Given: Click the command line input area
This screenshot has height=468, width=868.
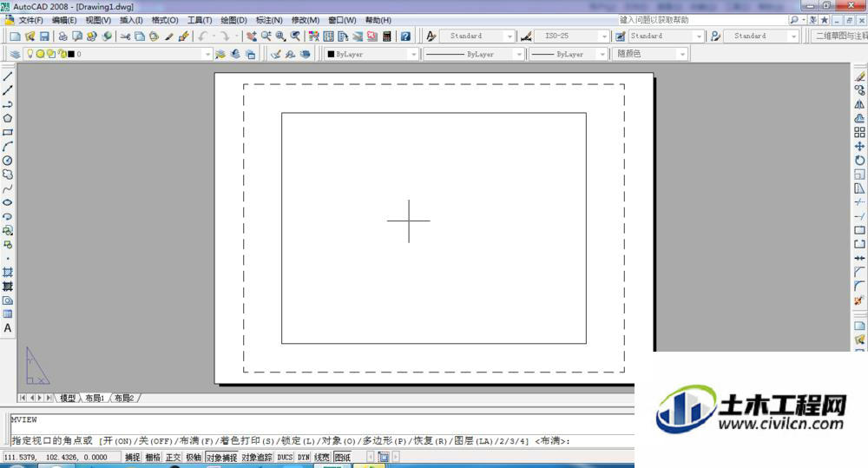Looking at the screenshot, I should click(x=323, y=441).
